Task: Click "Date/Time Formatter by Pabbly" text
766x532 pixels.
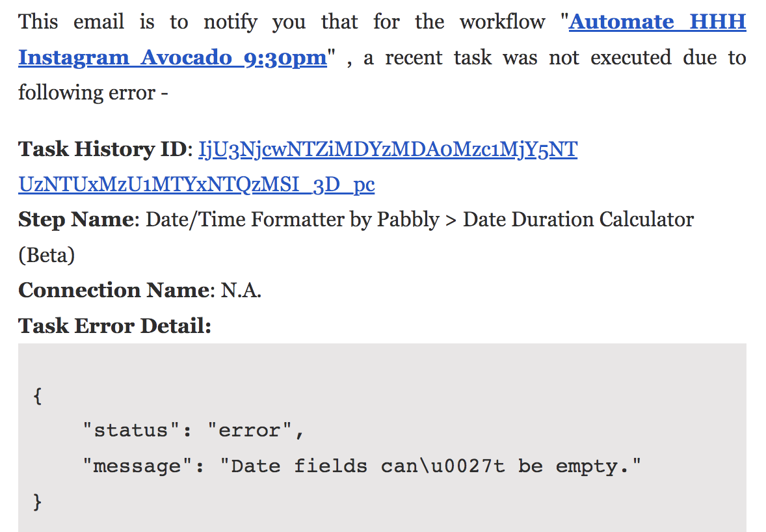Action: (x=293, y=220)
